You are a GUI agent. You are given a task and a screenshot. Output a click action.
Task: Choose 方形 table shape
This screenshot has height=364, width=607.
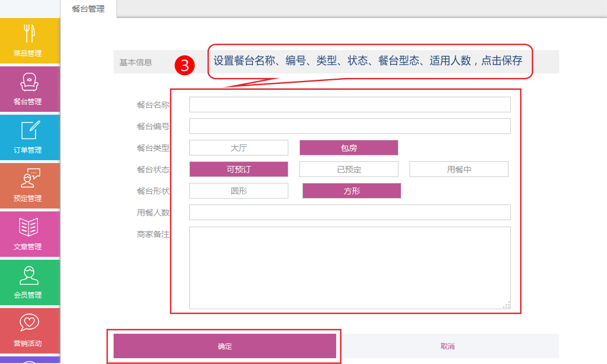pos(351,191)
